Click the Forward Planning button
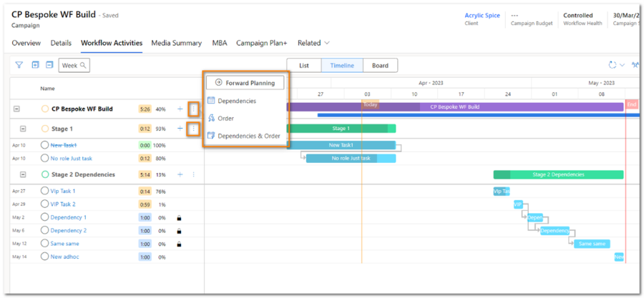 245,83
